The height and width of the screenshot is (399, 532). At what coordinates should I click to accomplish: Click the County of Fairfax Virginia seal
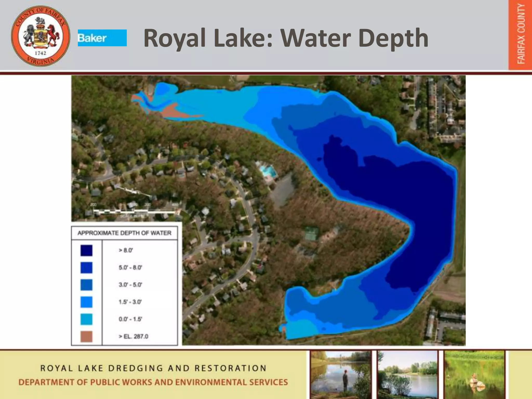click(x=41, y=37)
